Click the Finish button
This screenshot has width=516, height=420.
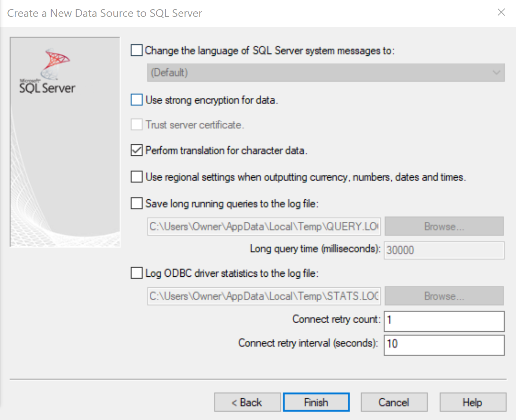316,402
